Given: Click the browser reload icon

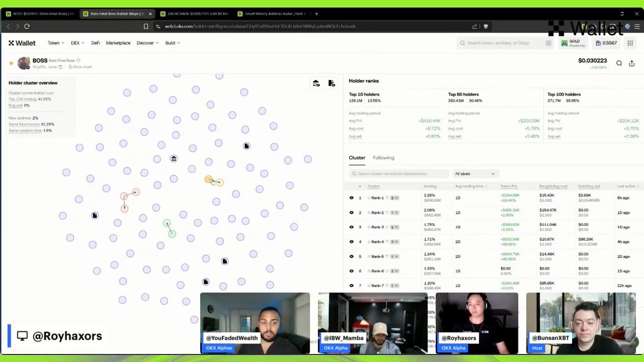Looking at the screenshot, I should pos(27,26).
